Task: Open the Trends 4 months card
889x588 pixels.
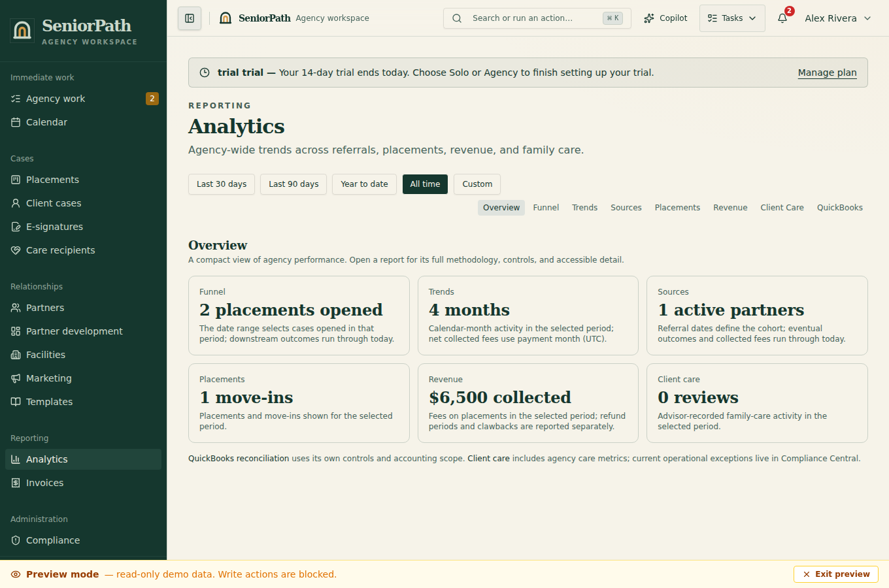Action: pyautogui.click(x=528, y=316)
